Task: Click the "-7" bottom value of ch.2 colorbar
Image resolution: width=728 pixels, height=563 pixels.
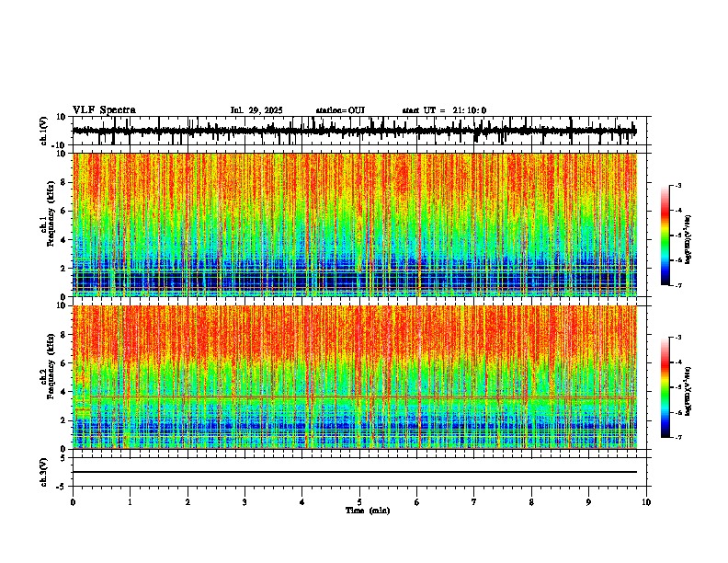Action: 677,437
